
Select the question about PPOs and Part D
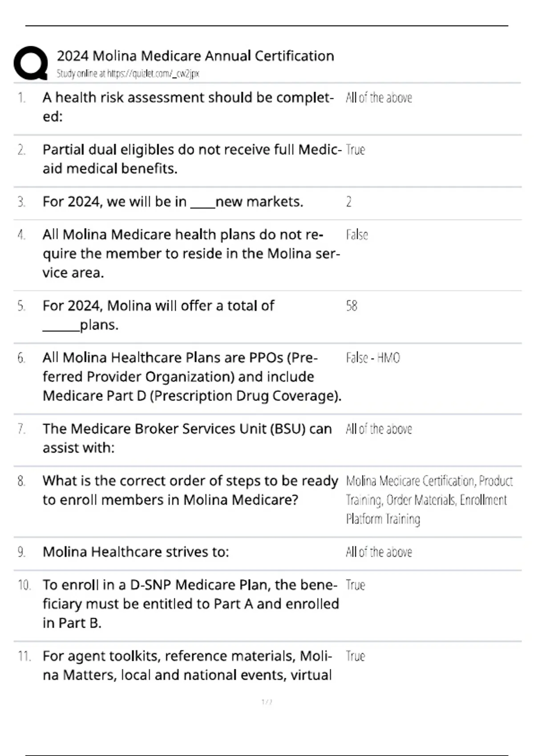click(x=192, y=377)
